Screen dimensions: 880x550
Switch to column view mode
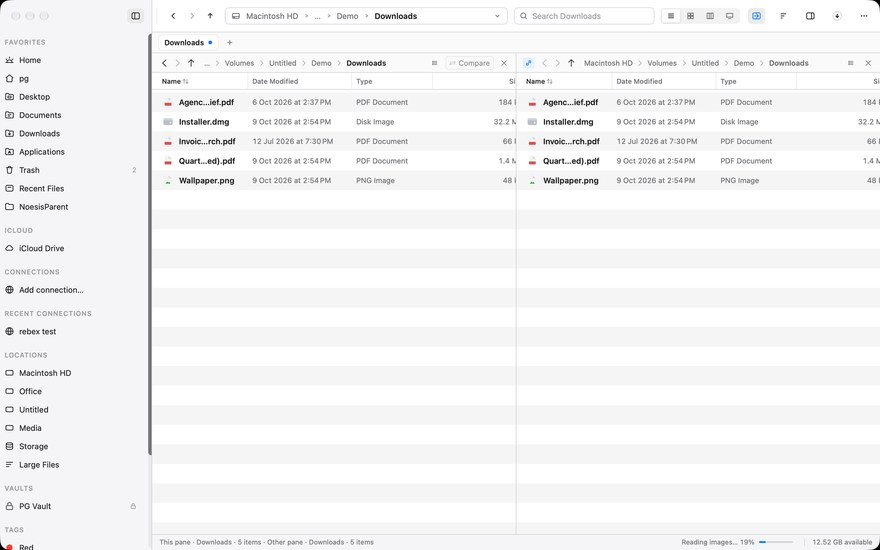point(710,16)
